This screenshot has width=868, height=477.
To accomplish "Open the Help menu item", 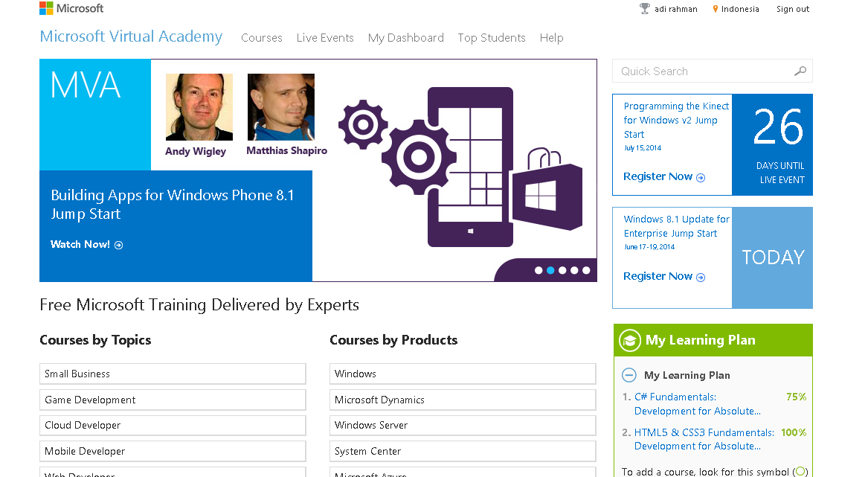I will coord(551,38).
